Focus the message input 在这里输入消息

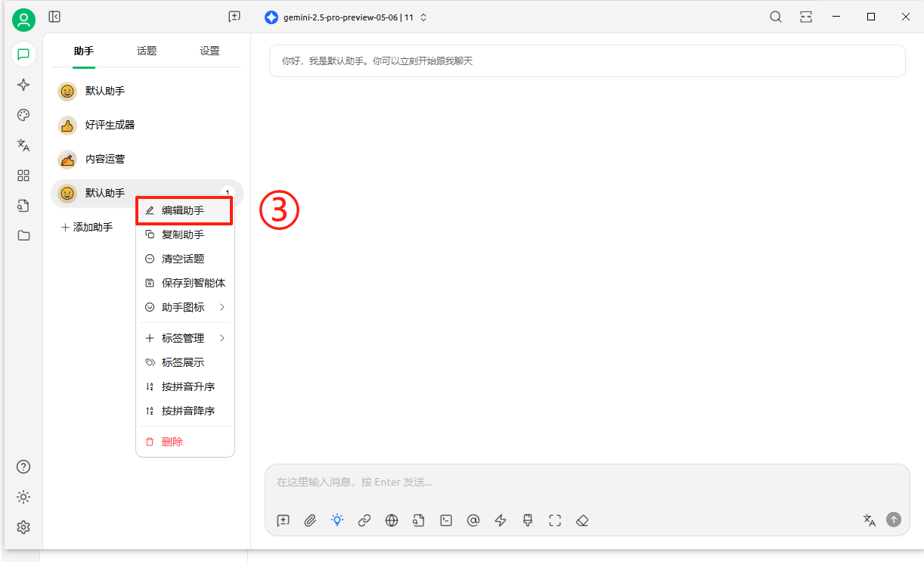click(587, 482)
